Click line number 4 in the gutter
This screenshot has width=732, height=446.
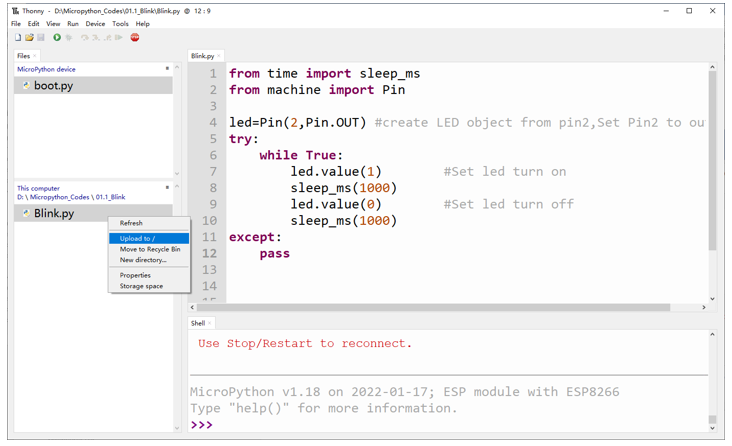click(x=213, y=122)
